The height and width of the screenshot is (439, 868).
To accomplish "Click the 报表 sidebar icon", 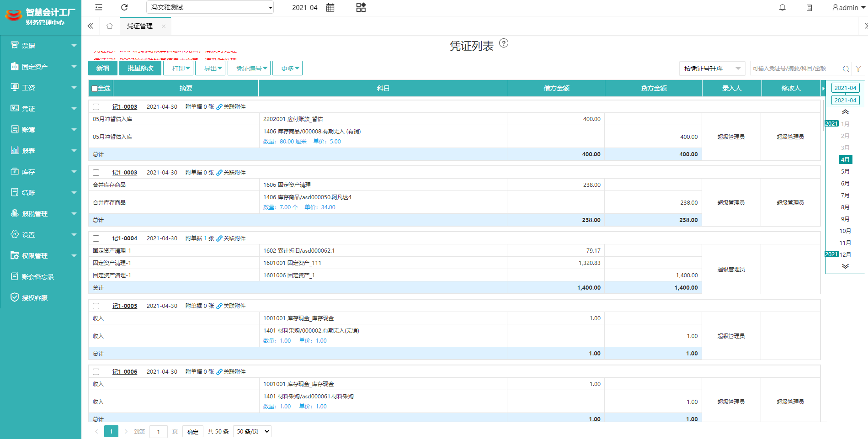I will [15, 150].
